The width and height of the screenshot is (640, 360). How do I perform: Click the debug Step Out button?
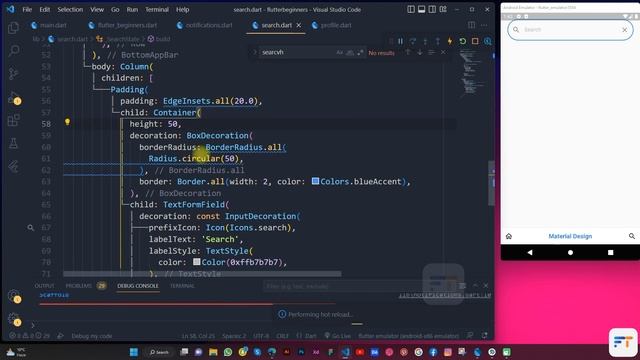point(438,41)
